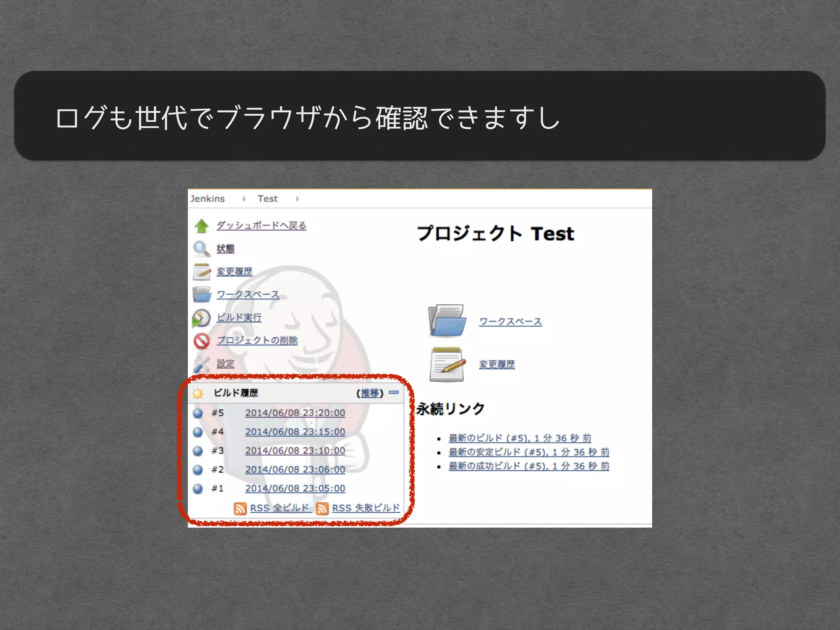Click the #1 build number text
This screenshot has height=630, width=840.
click(x=218, y=488)
